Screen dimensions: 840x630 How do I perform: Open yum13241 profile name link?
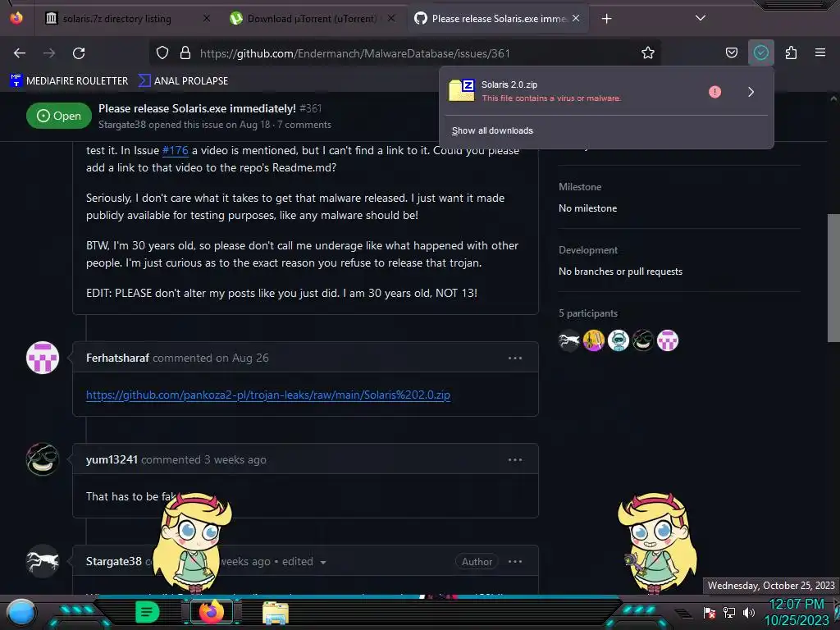112,459
